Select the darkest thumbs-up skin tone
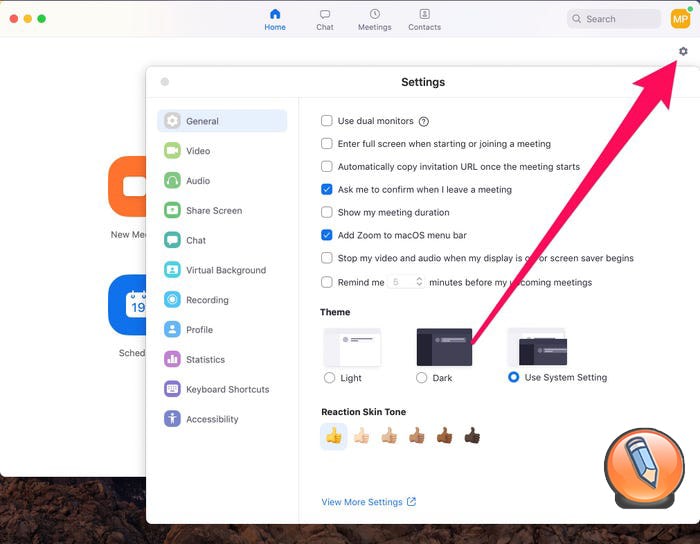 [x=472, y=436]
